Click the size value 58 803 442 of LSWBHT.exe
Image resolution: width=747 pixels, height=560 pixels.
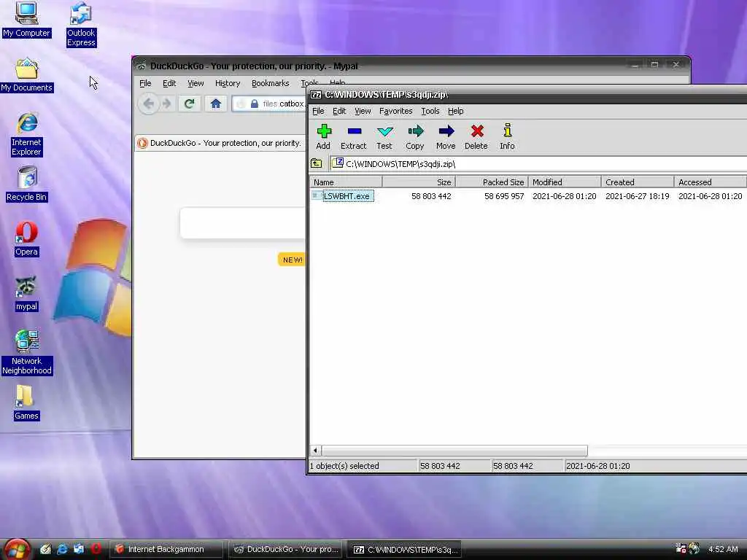pyautogui.click(x=431, y=196)
